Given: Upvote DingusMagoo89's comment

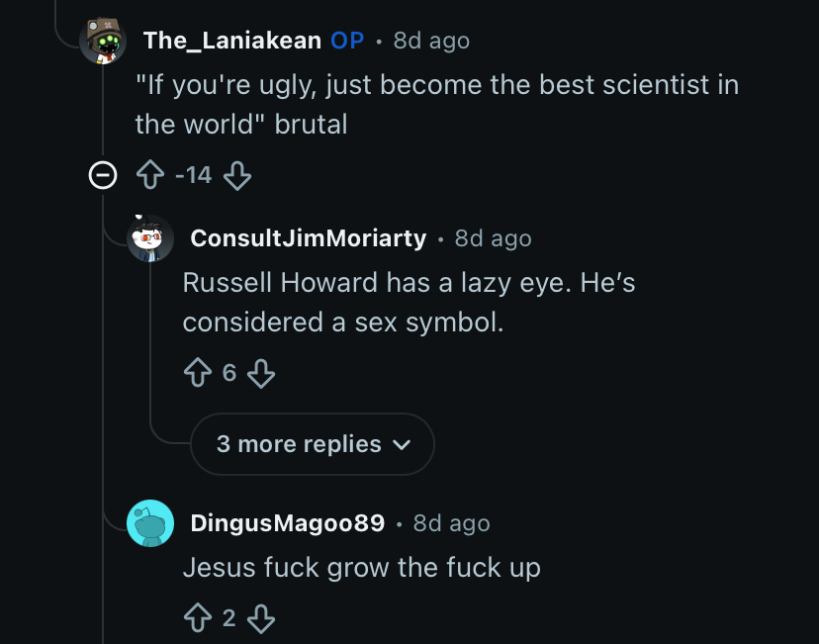Looking at the screenshot, I should point(198,619).
